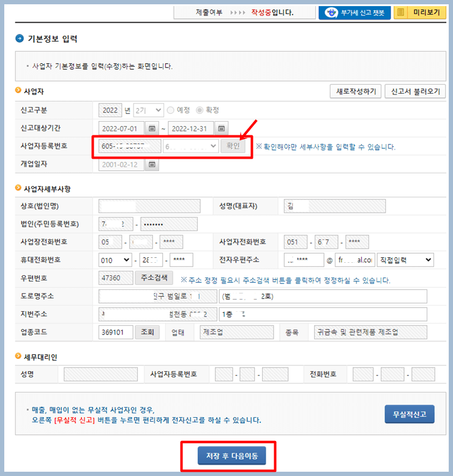The width and height of the screenshot is (453, 476).
Task: Click the start date field 2022-07-01
Action: tap(121, 129)
